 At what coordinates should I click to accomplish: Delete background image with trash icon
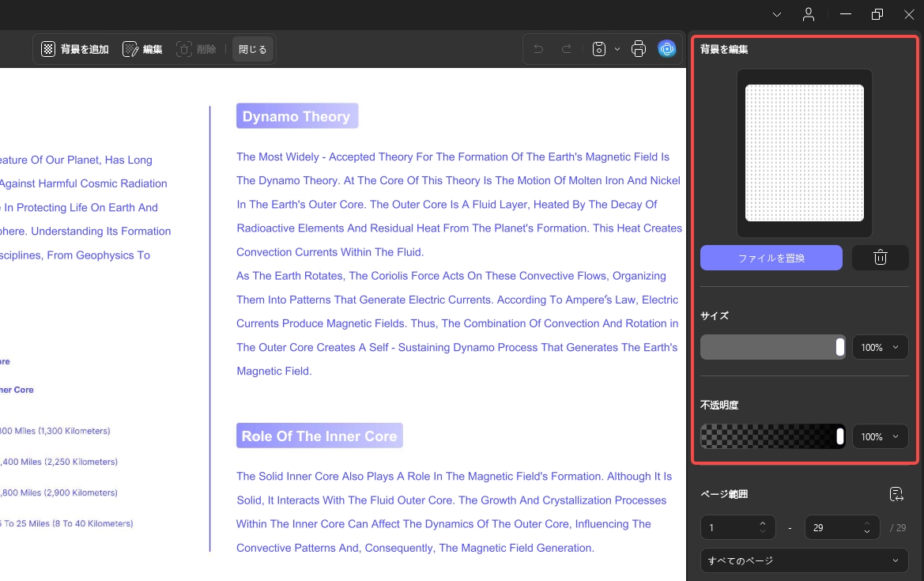[x=880, y=258]
